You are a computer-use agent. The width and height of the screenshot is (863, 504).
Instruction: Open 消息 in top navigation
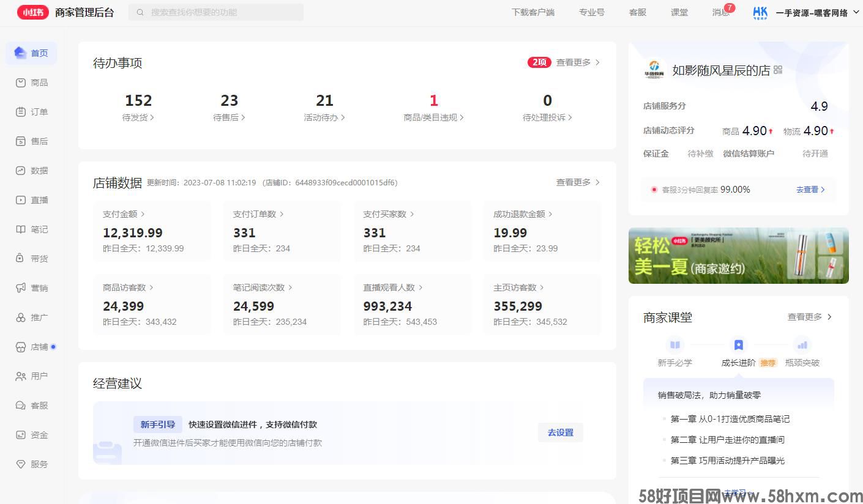pyautogui.click(x=720, y=12)
